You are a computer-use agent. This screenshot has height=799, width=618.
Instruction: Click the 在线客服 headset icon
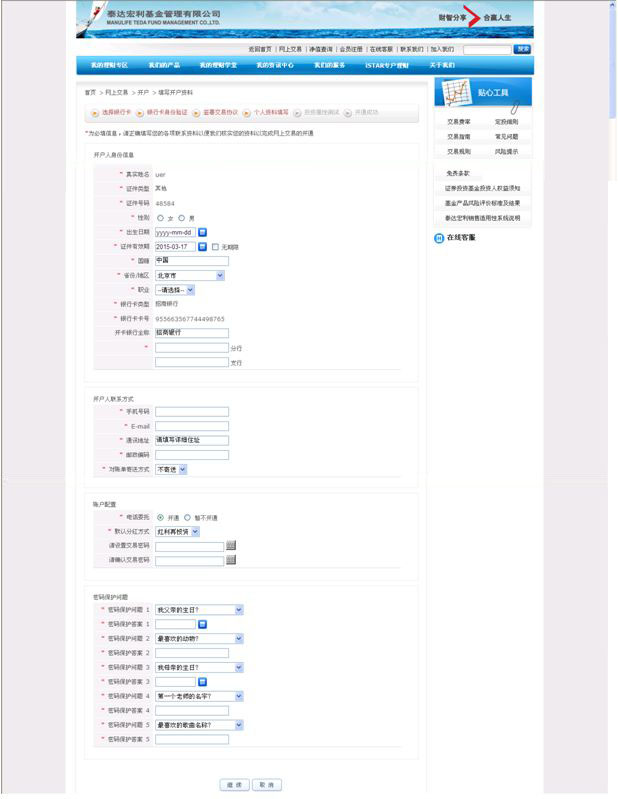point(439,238)
